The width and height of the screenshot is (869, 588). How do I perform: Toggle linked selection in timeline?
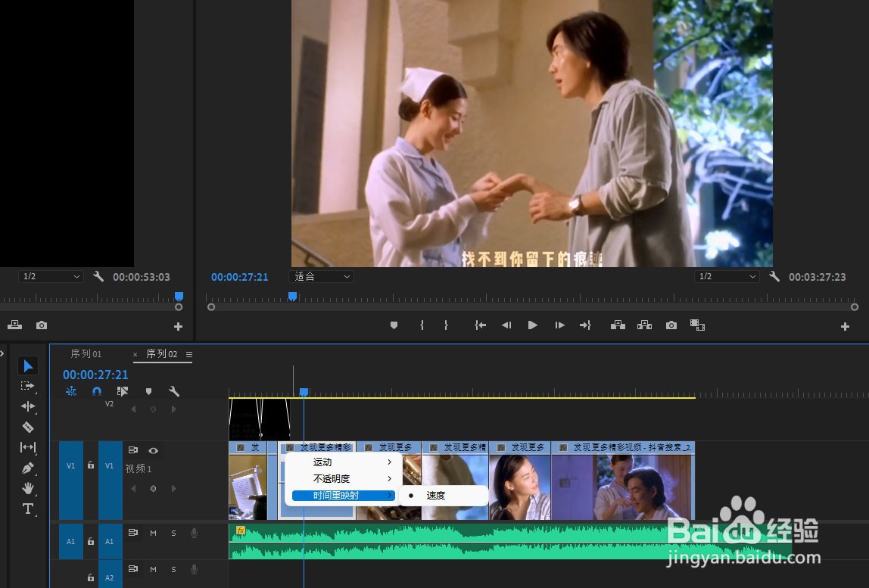click(x=123, y=391)
